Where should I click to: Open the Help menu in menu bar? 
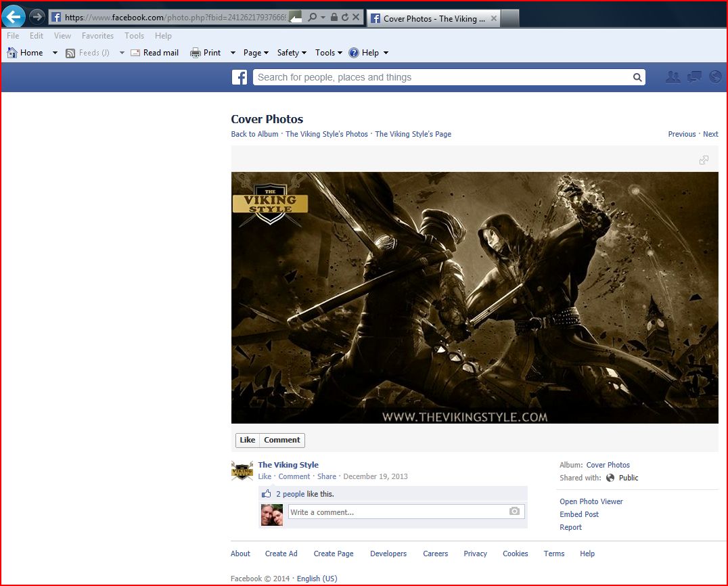click(x=163, y=36)
